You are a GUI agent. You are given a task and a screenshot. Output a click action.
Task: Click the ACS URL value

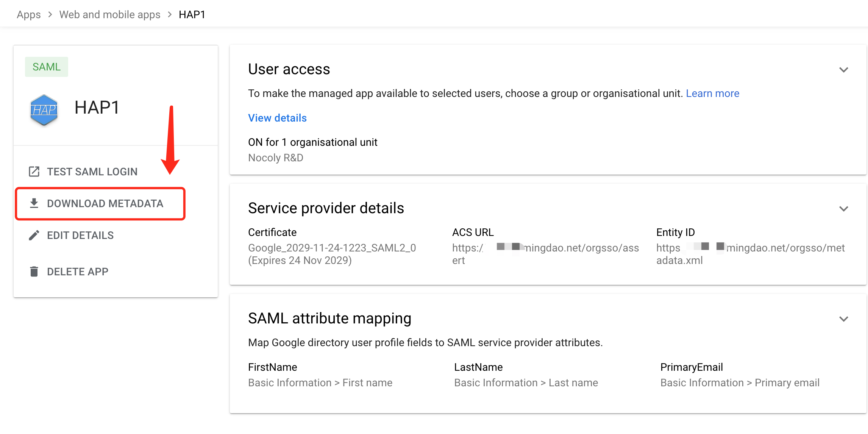point(545,254)
